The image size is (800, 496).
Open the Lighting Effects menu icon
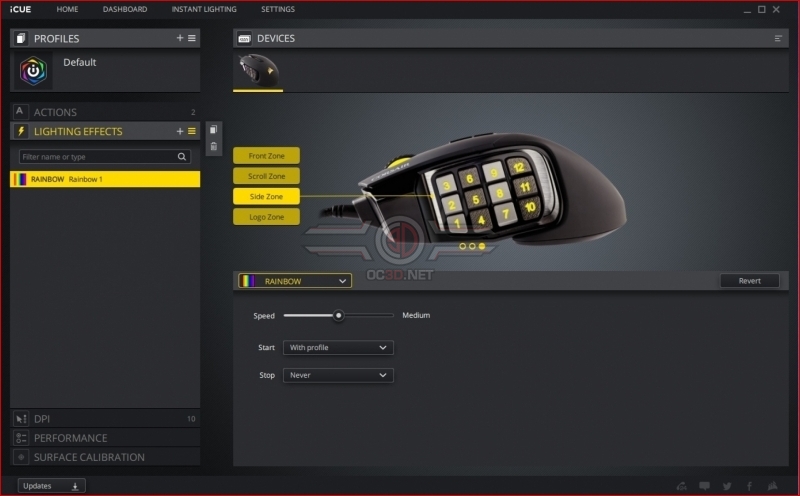coord(192,131)
